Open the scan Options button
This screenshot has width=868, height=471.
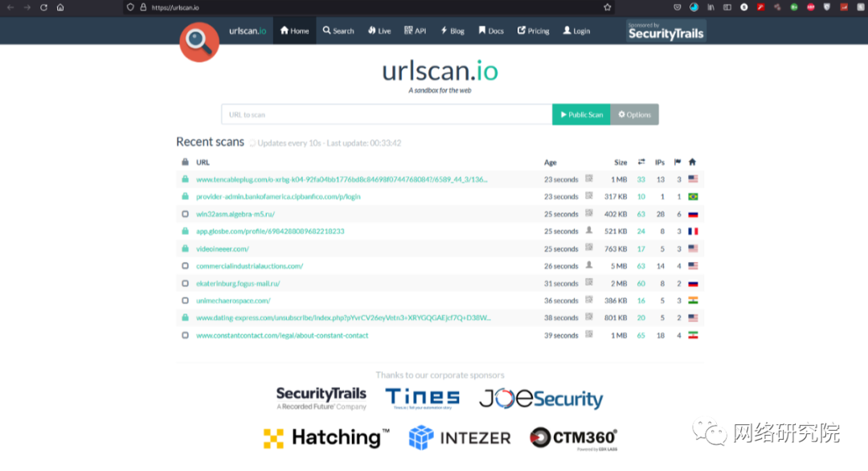click(x=634, y=115)
